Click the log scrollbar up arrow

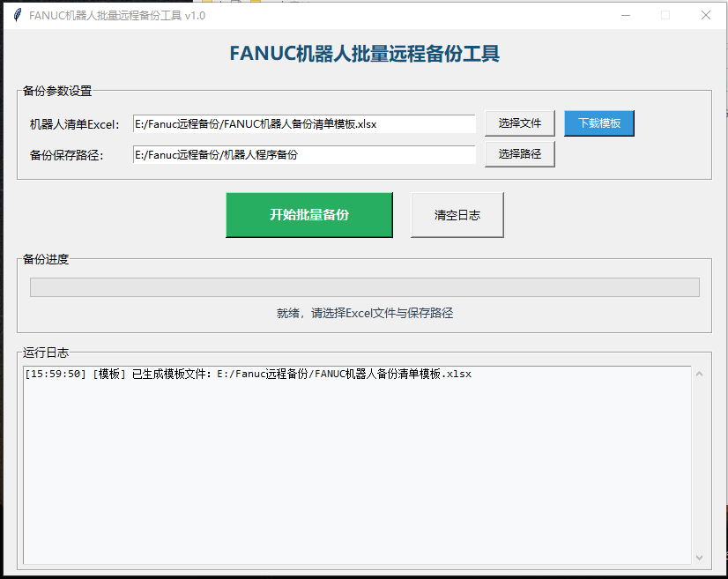click(699, 374)
